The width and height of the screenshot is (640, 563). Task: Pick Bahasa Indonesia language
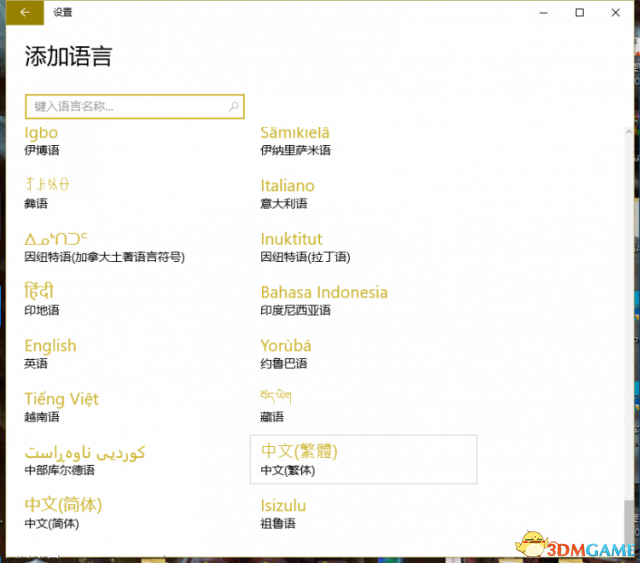tap(324, 301)
